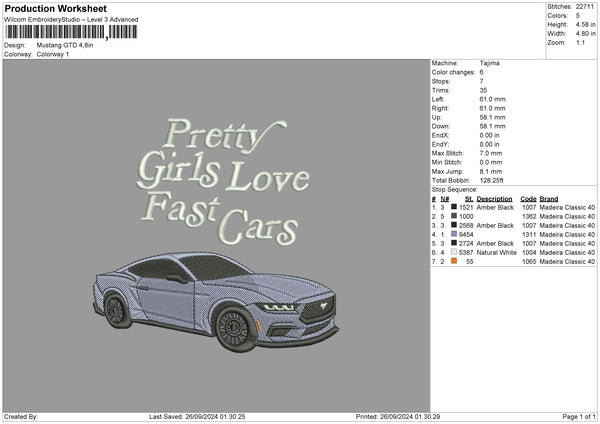Click the 'St.' column header
Viewport: 600px width, 424px height.
click(x=469, y=199)
